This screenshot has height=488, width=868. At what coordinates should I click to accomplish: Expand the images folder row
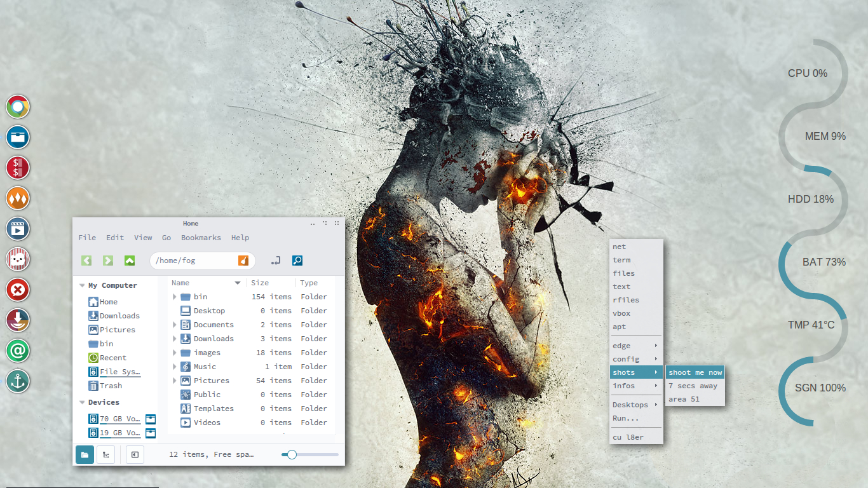point(175,353)
